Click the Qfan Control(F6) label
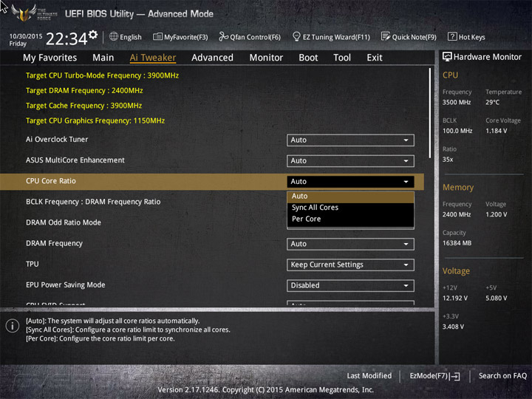Viewport: 532px width, 399px height. pos(255,37)
